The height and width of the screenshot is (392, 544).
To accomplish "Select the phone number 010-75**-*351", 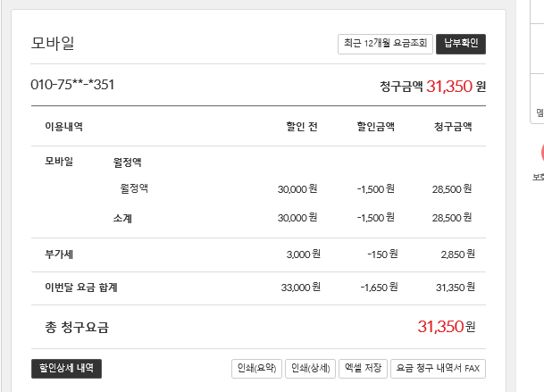I will (x=72, y=86).
